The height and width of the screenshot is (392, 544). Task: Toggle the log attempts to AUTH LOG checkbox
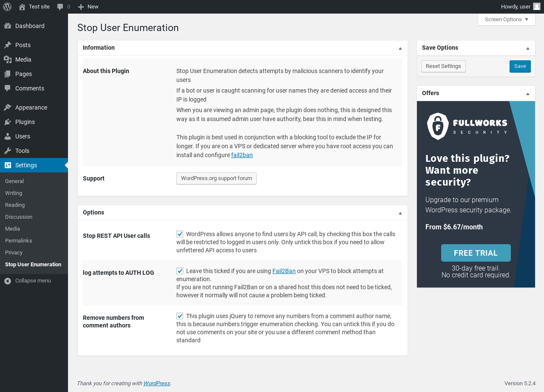coord(180,271)
